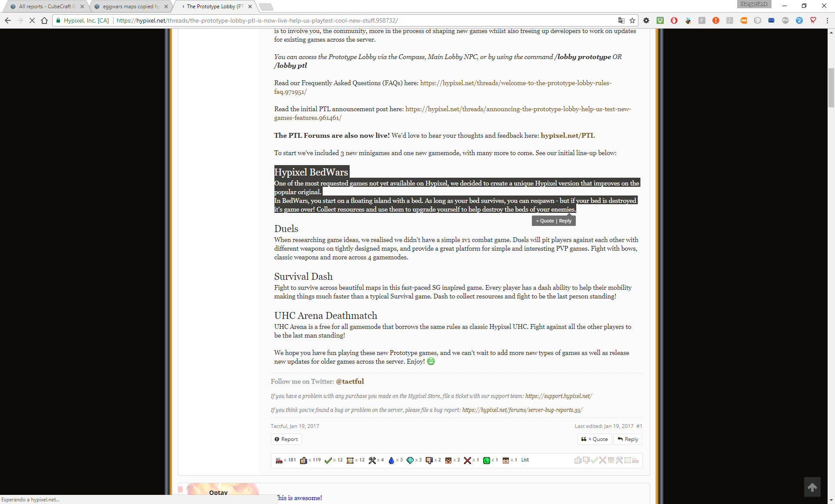The width and height of the screenshot is (835, 504).
Task: Open the white cube extension icon
Action: click(758, 20)
